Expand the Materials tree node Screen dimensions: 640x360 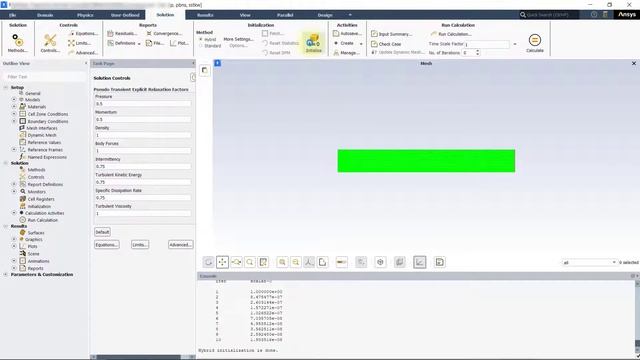click(x=14, y=107)
